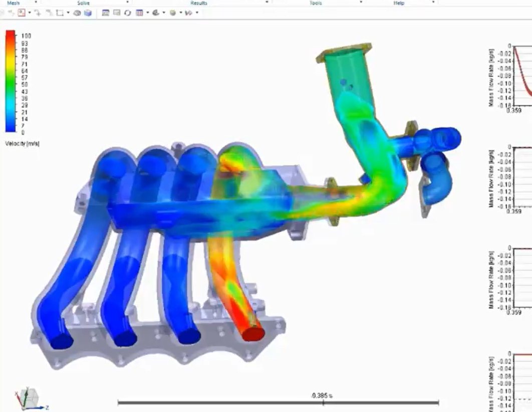Open the Tools ribbon menu

pos(315,3)
